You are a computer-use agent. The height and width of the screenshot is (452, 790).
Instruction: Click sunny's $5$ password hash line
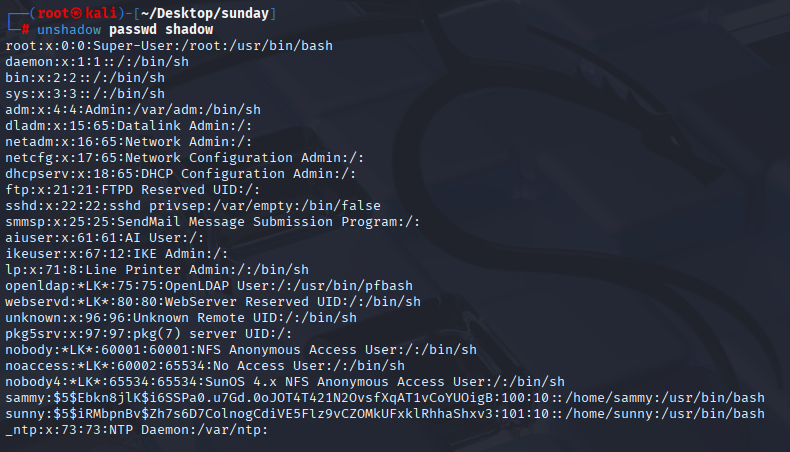pos(385,414)
